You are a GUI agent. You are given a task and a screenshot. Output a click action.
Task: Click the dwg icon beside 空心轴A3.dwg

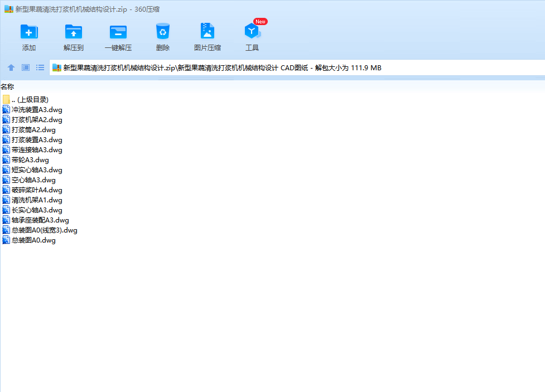pyautogui.click(x=6, y=180)
